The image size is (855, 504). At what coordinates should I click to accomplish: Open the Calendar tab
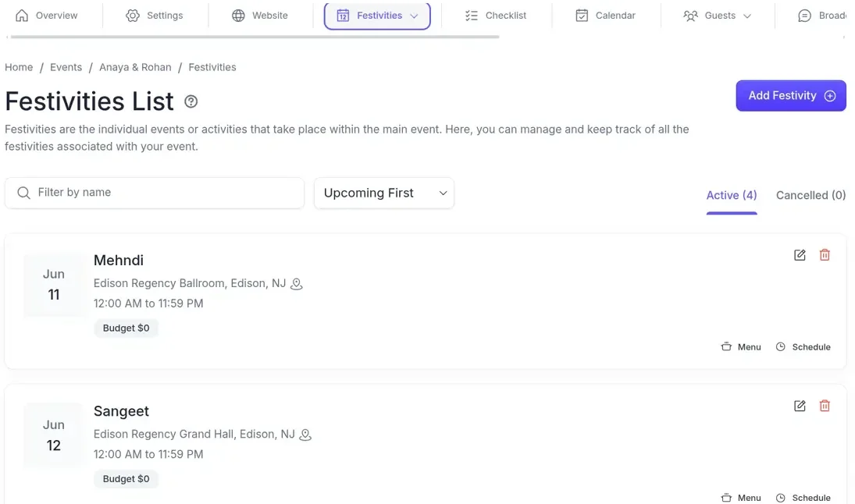click(x=605, y=16)
